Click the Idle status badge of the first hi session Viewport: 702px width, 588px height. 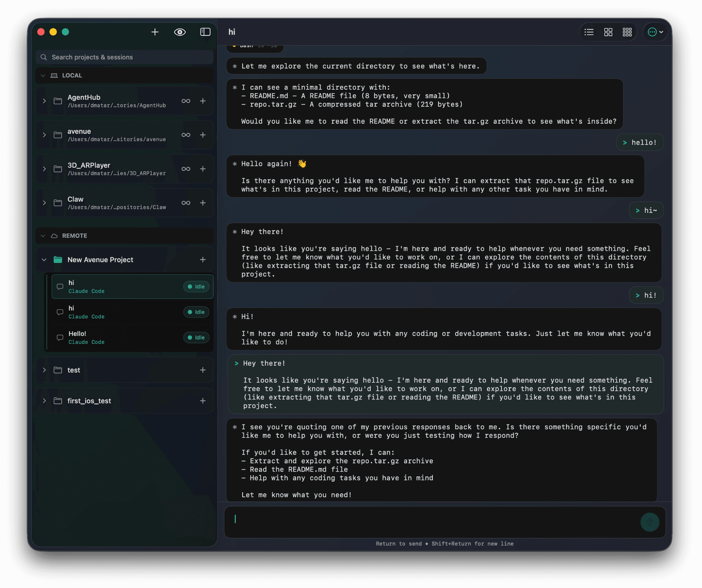(196, 287)
